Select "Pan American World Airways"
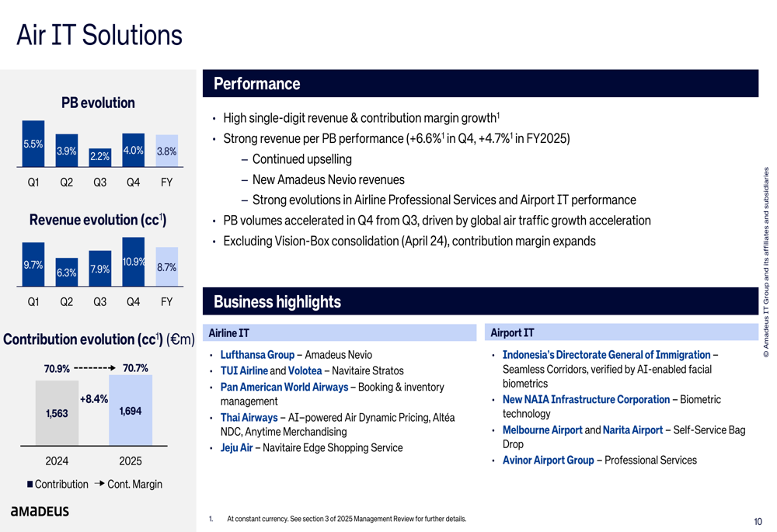This screenshot has height=532, width=777. pyautogui.click(x=284, y=387)
